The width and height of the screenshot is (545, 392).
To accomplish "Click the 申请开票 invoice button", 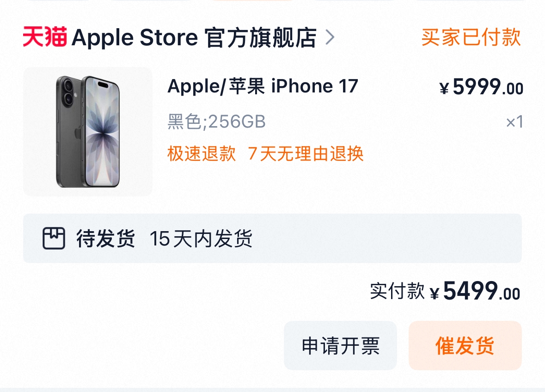I will click(340, 346).
